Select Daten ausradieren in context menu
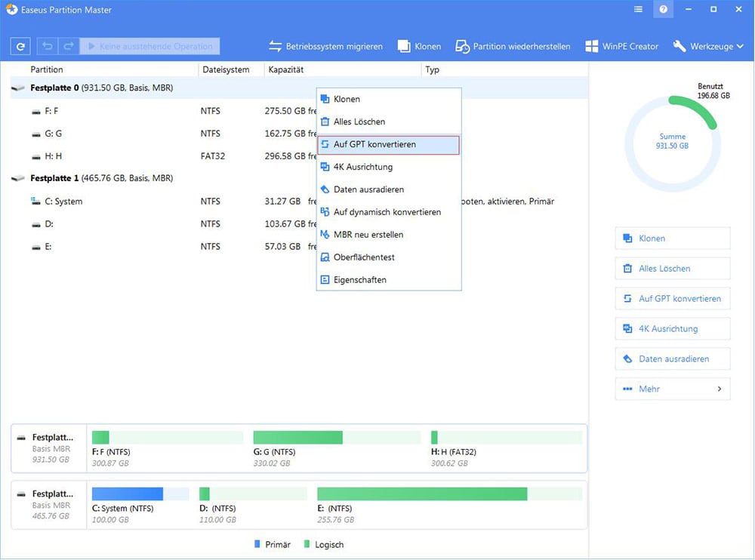This screenshot has width=755, height=560. pos(389,189)
